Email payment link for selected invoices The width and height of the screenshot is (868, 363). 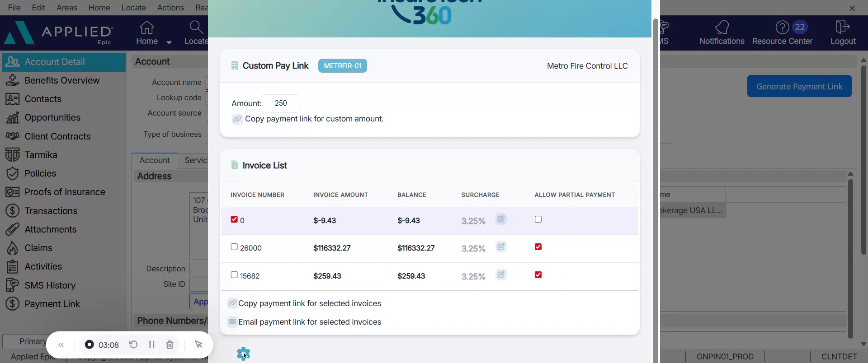click(x=310, y=322)
